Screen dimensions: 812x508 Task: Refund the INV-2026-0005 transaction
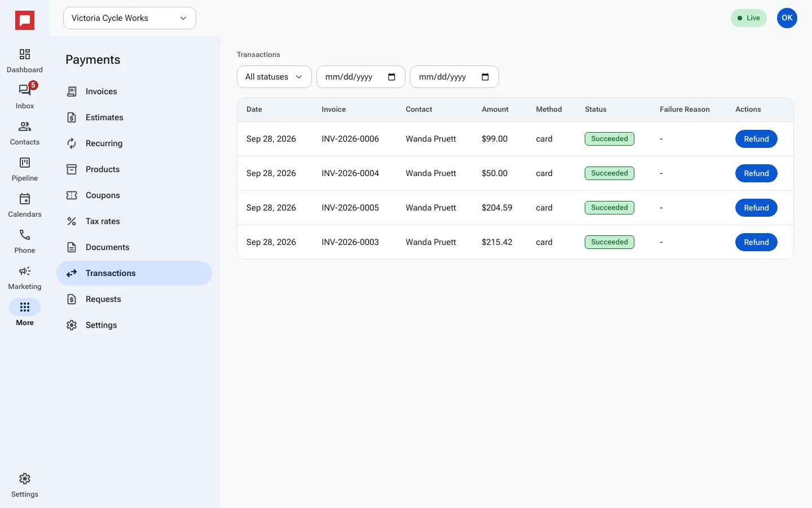pyautogui.click(x=756, y=208)
